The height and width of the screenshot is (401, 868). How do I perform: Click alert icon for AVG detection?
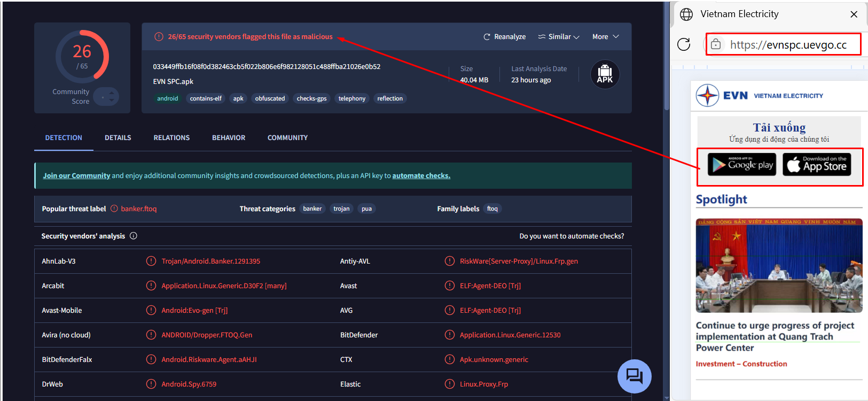point(450,311)
